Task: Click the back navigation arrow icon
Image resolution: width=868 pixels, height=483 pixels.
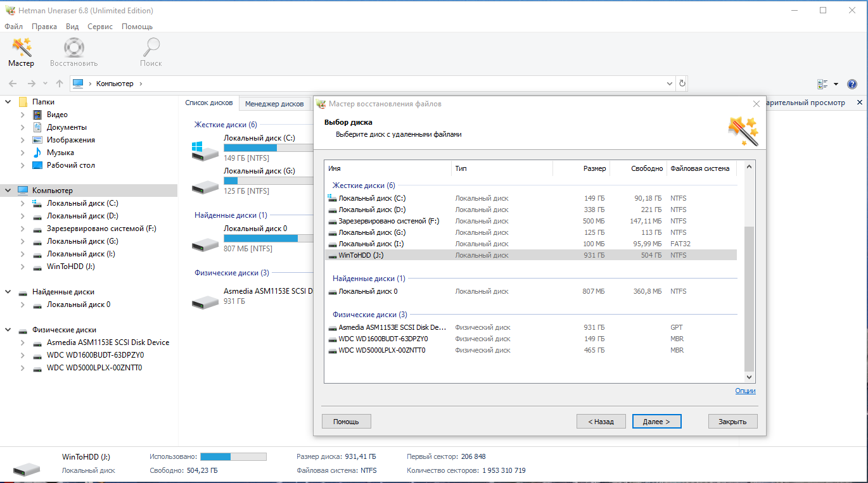Action: (x=13, y=83)
